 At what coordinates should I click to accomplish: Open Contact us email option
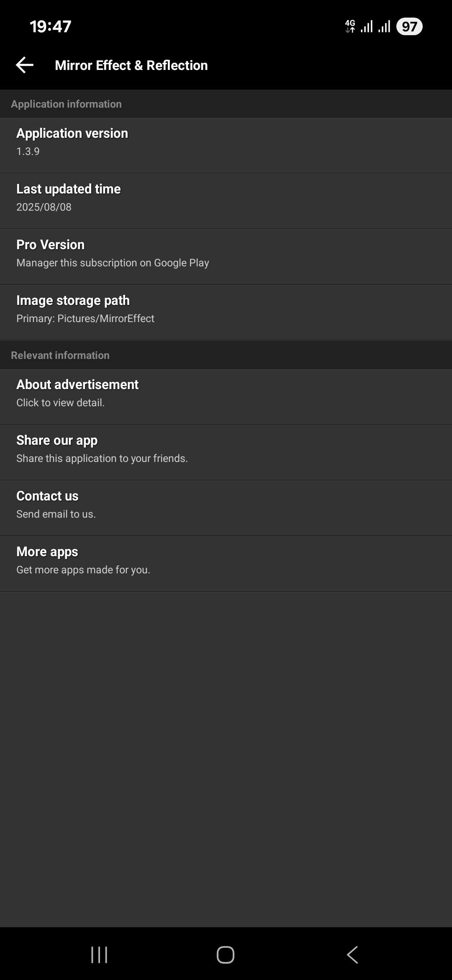click(226, 508)
